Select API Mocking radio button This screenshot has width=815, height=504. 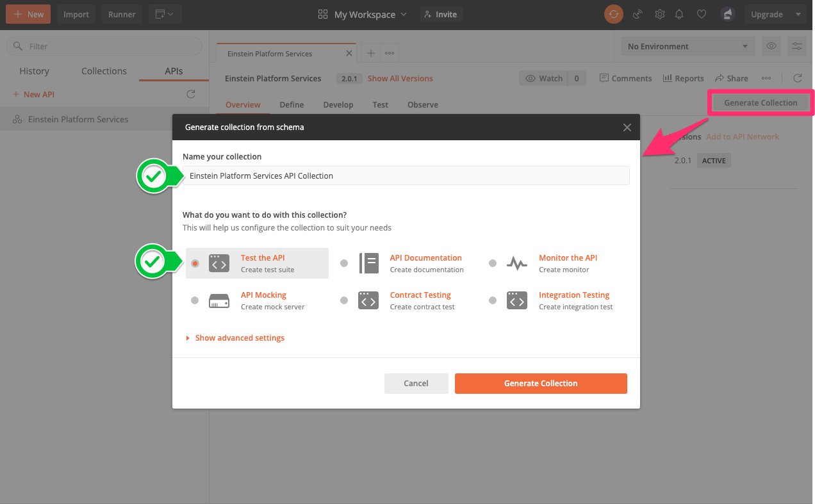click(195, 300)
